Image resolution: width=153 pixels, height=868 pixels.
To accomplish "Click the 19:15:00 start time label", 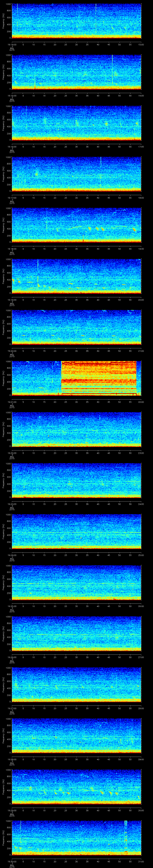I will tap(12, 96).
